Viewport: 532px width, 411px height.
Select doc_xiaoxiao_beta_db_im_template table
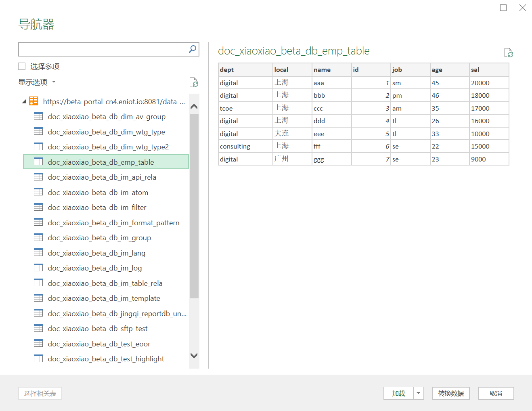click(104, 298)
